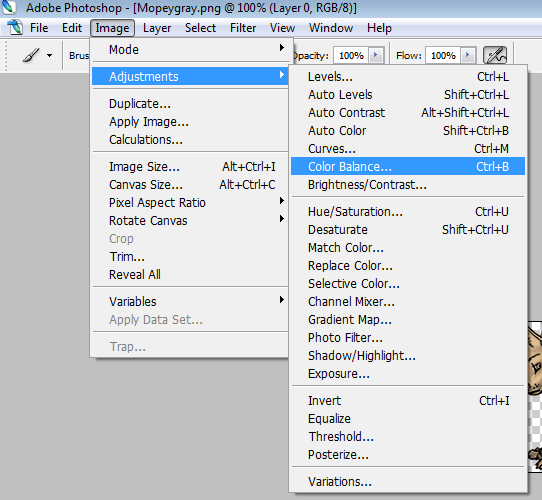Open Match Color... dialog
542x500 pixels.
[408, 248]
